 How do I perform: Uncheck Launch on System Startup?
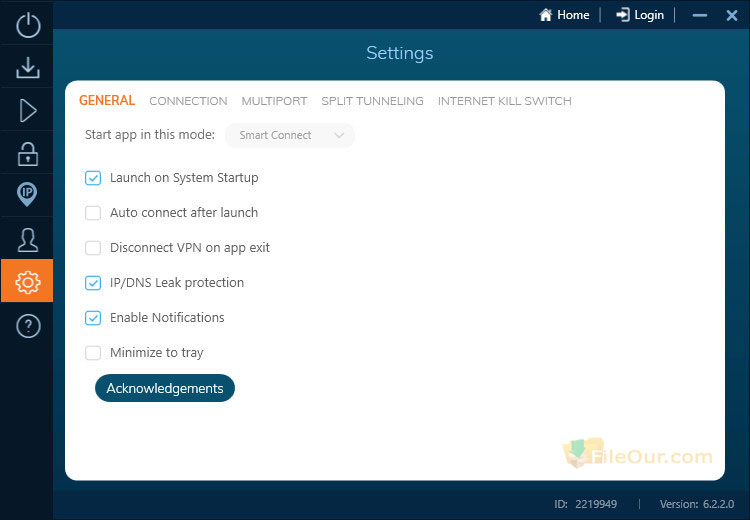pyautogui.click(x=93, y=178)
